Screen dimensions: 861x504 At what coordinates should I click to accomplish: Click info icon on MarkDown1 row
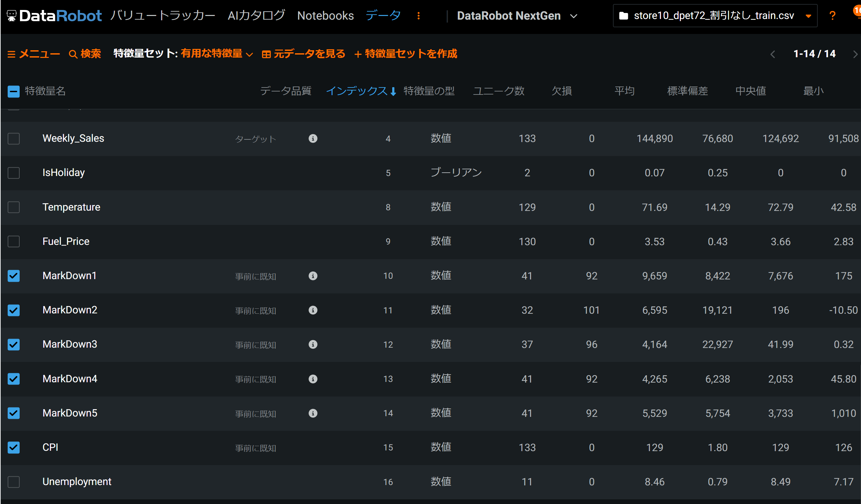pyautogui.click(x=313, y=275)
